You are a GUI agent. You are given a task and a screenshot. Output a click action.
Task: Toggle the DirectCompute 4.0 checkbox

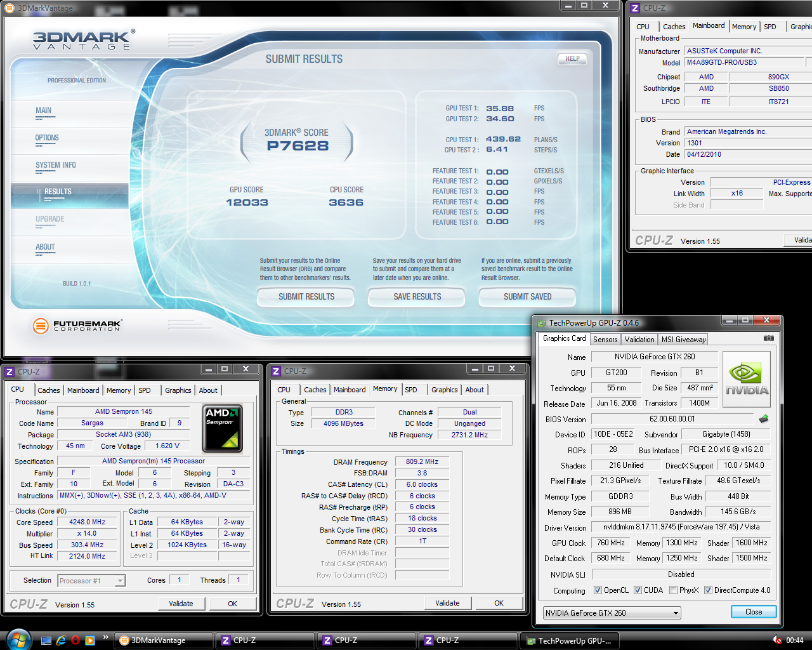(x=708, y=590)
